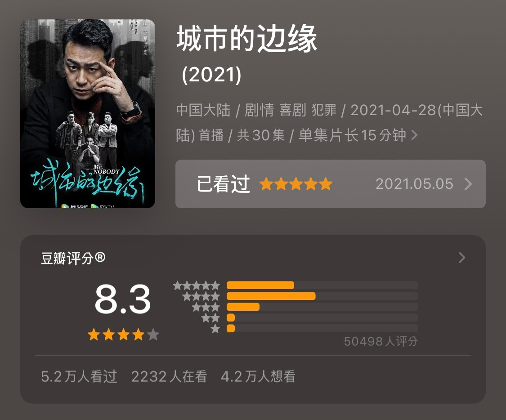
Task: Select the three-star rating bar
Action: click(322, 307)
